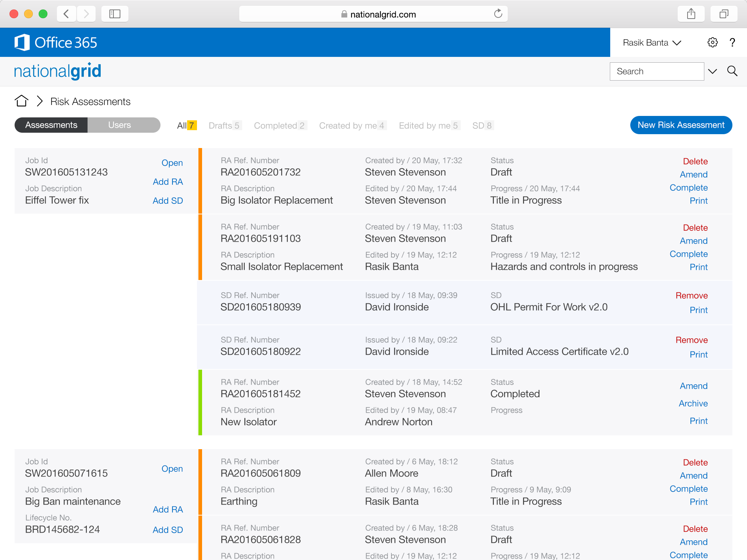Click New Risk Assessment button

tap(681, 125)
